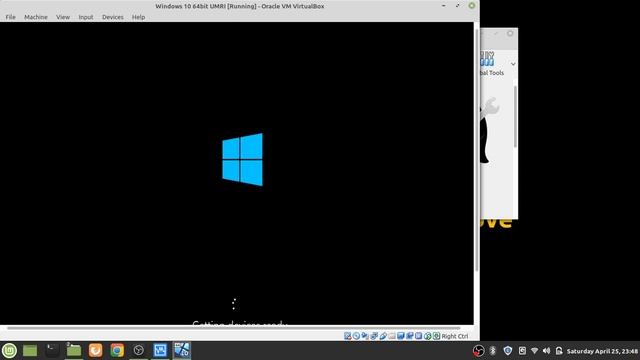Screen dimensions: 640x360
Task: Open the Wi-Fi network tray icon
Action: coord(534,351)
